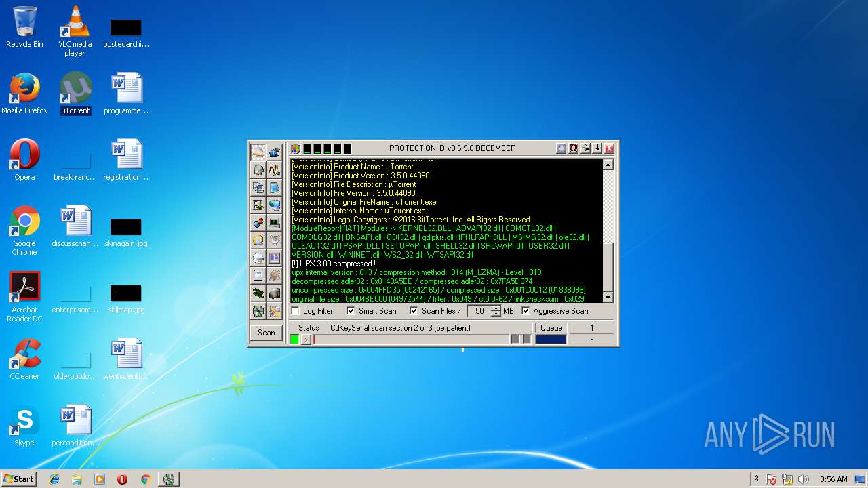Click the computer monitor tool icon in sidebar

click(x=275, y=222)
